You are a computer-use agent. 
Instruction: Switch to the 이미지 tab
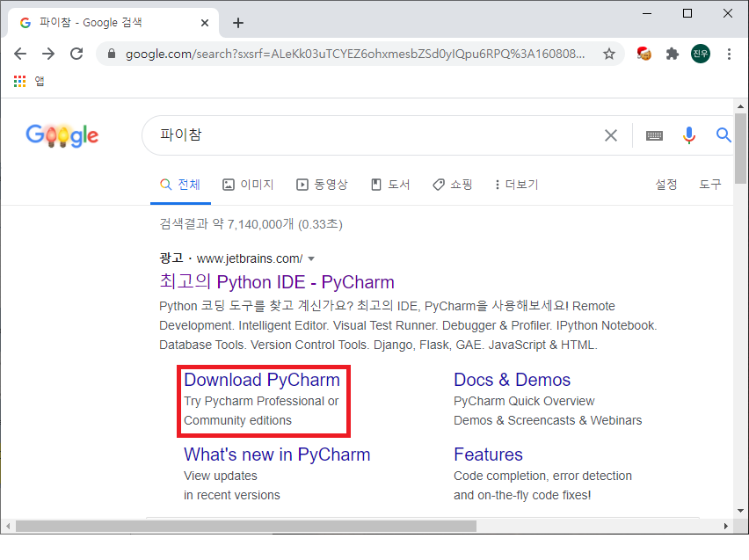[248, 185]
